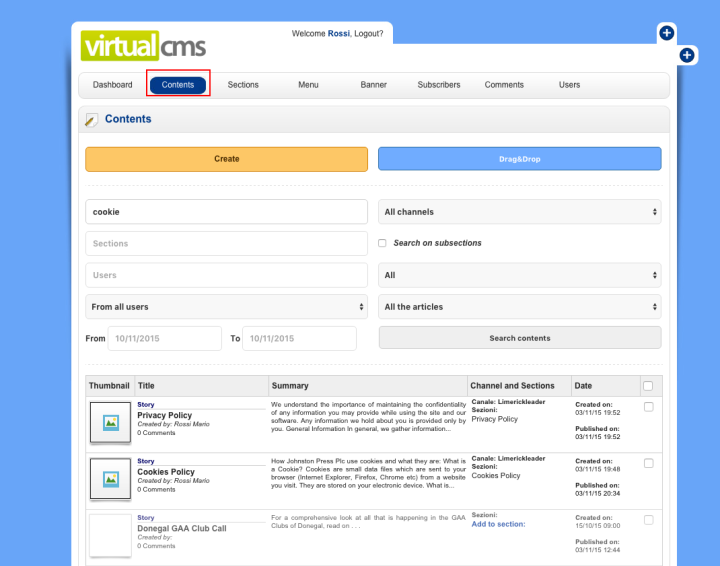
Task: Click the Search contents button
Action: (520, 338)
